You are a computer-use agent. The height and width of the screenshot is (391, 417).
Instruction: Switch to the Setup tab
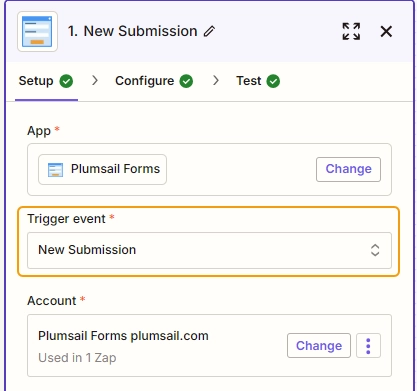click(x=46, y=81)
